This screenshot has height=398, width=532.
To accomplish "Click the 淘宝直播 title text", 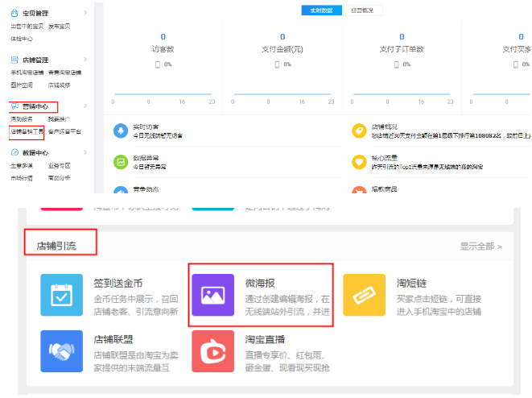I will tap(265, 339).
